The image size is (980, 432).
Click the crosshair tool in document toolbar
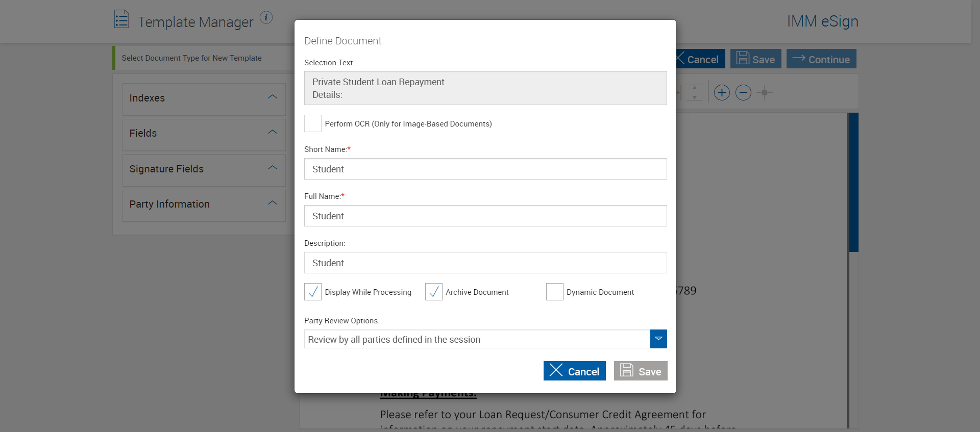click(x=765, y=93)
